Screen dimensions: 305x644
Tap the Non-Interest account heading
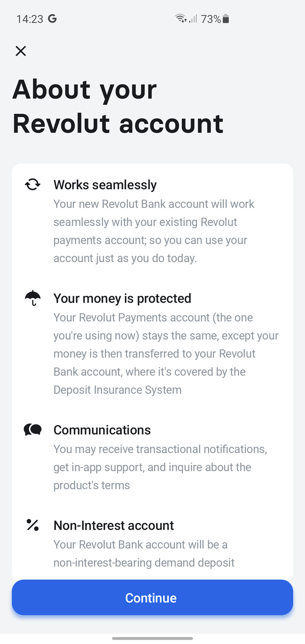tap(113, 525)
